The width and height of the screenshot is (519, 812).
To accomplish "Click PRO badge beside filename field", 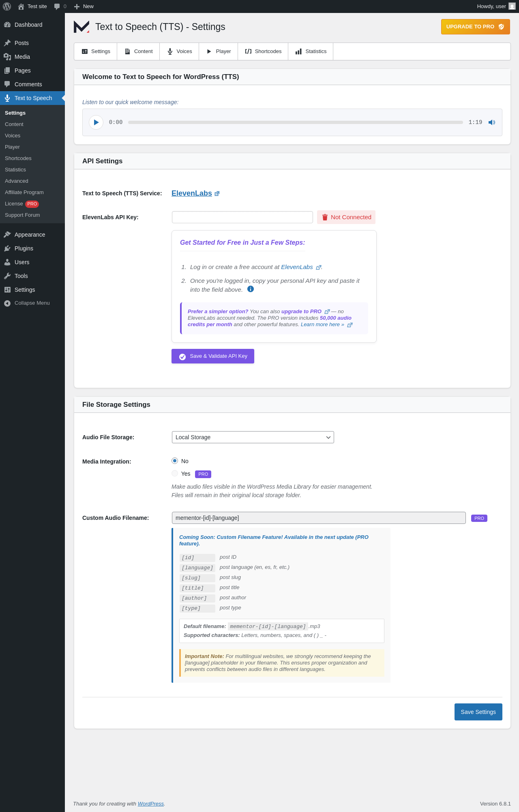I will [479, 518].
